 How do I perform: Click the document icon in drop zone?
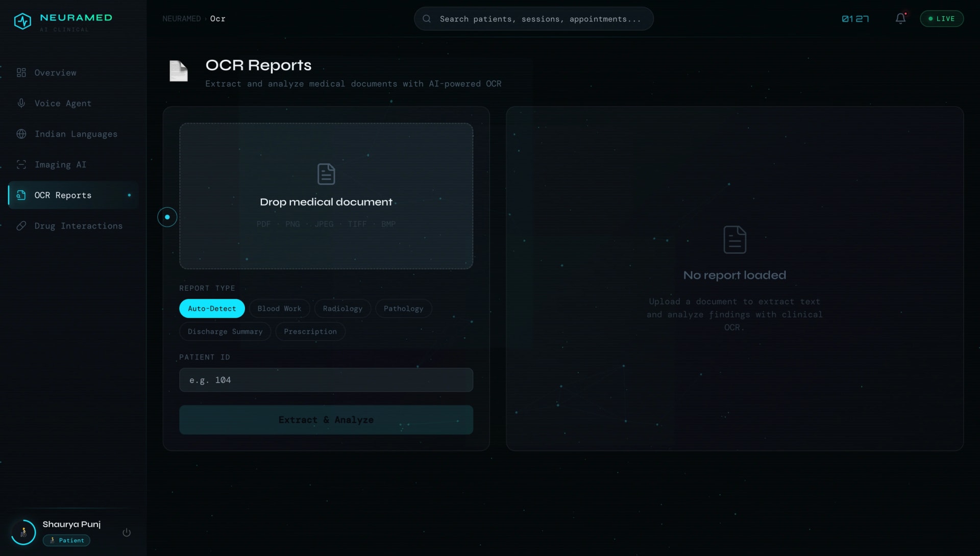pyautogui.click(x=326, y=174)
